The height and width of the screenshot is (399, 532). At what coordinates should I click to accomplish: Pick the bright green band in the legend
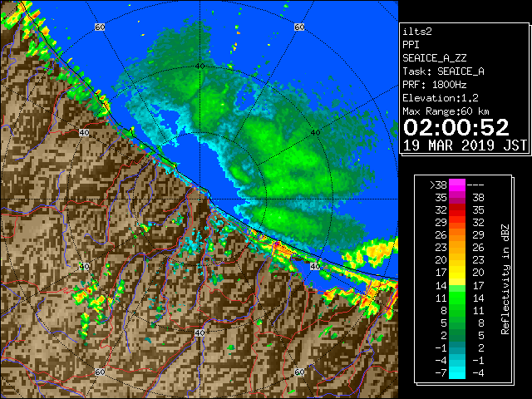[457, 298]
